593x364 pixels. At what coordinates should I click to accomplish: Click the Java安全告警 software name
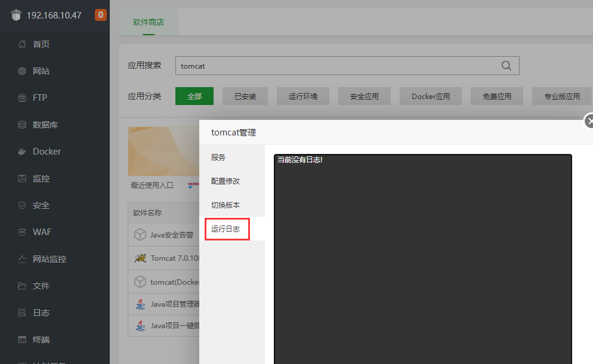pos(172,235)
